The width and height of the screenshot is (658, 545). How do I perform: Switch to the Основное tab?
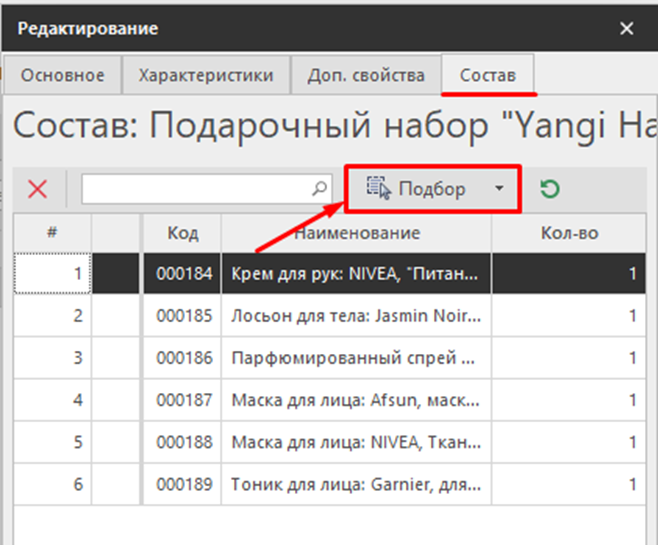pyautogui.click(x=63, y=75)
